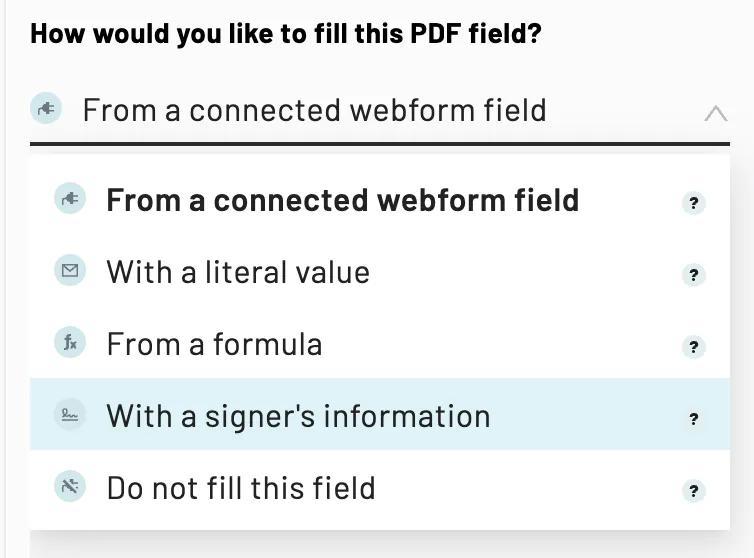
Task: Open help for the literal value option
Action: [x=693, y=275]
